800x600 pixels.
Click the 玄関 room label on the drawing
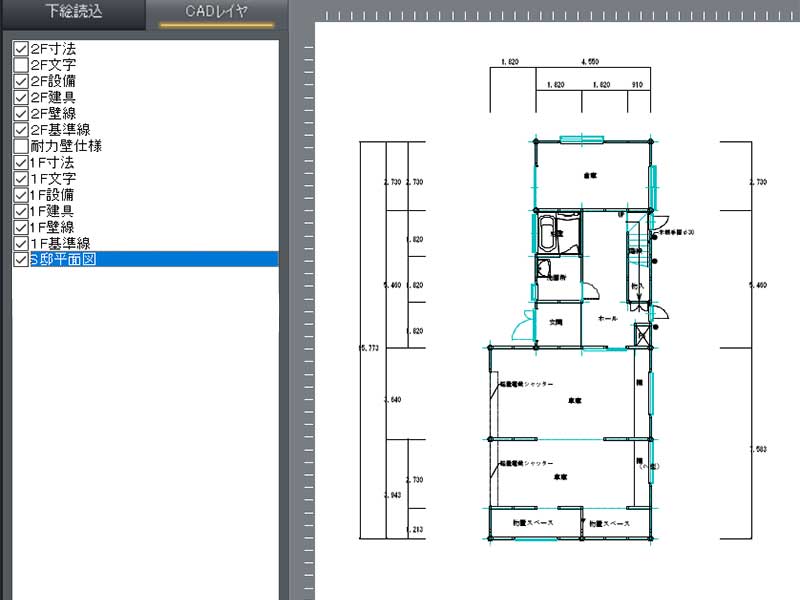[557, 322]
